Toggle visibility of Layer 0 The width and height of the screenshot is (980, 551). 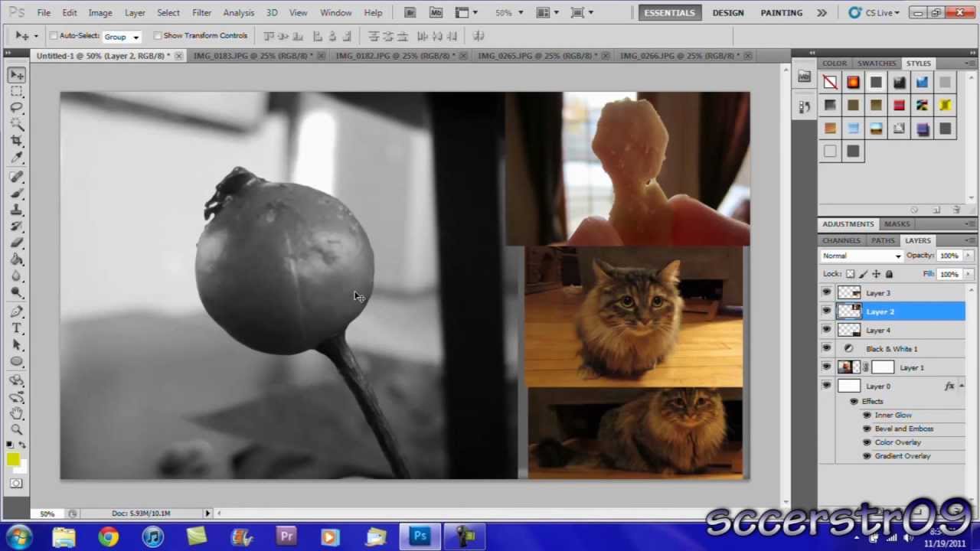[826, 386]
